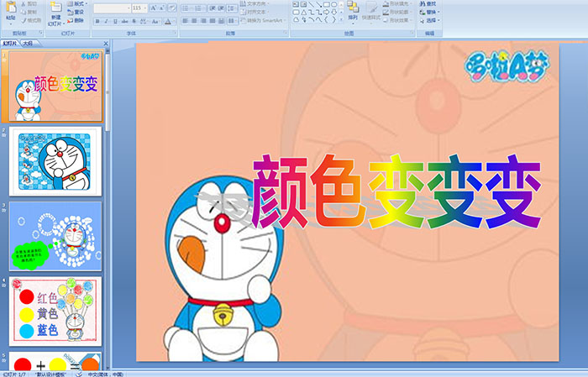Close the slides thumbnail pane
Viewport: 588px width, 377px height.
click(x=106, y=44)
